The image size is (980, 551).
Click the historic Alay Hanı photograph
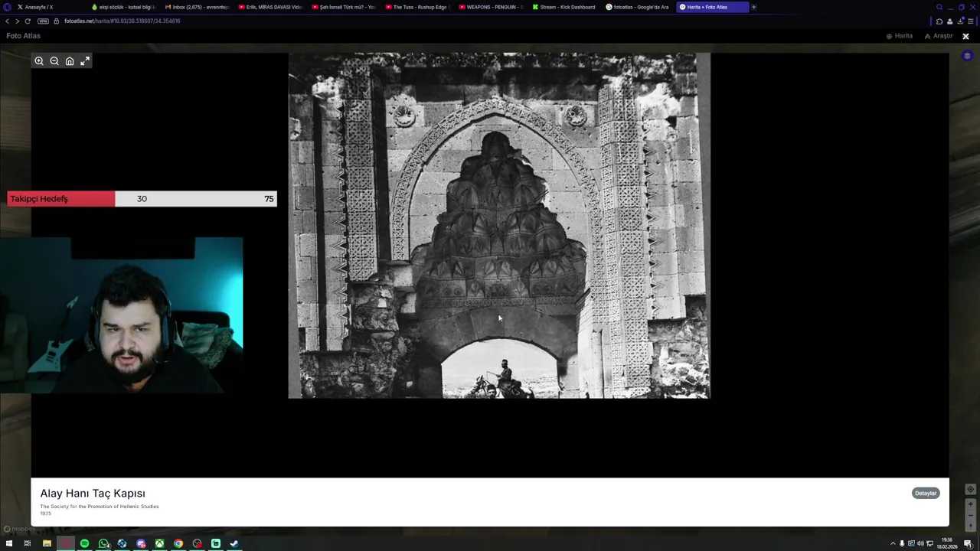(499, 226)
